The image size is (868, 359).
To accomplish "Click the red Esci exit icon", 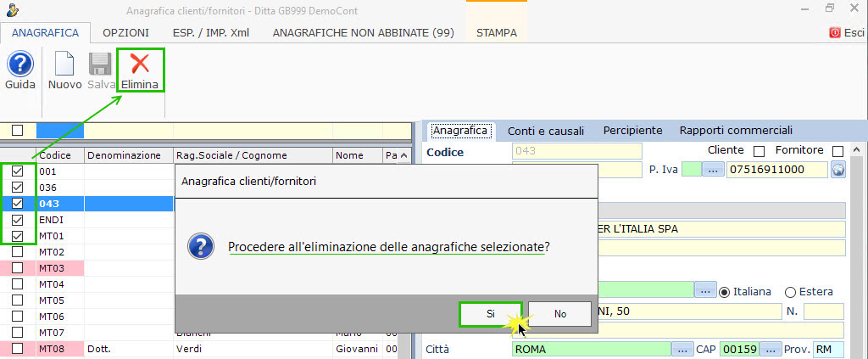I will coord(834,33).
